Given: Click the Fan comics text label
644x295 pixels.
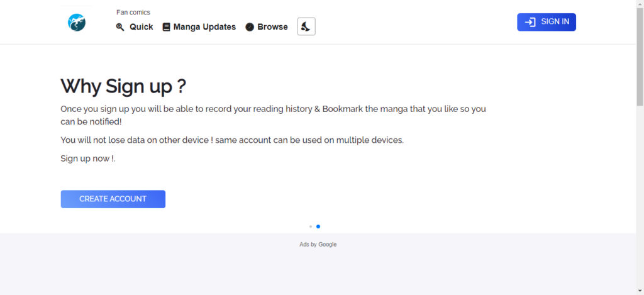Looking at the screenshot, I should [133, 13].
